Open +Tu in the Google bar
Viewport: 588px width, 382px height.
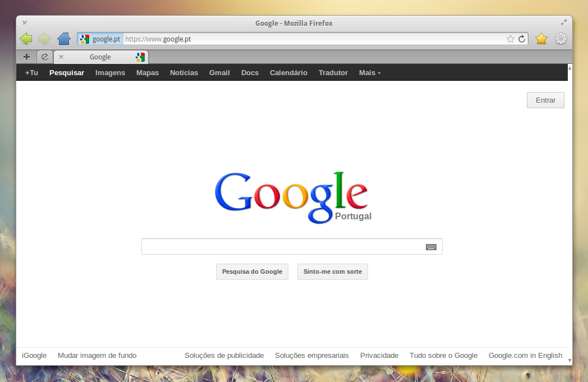point(31,73)
